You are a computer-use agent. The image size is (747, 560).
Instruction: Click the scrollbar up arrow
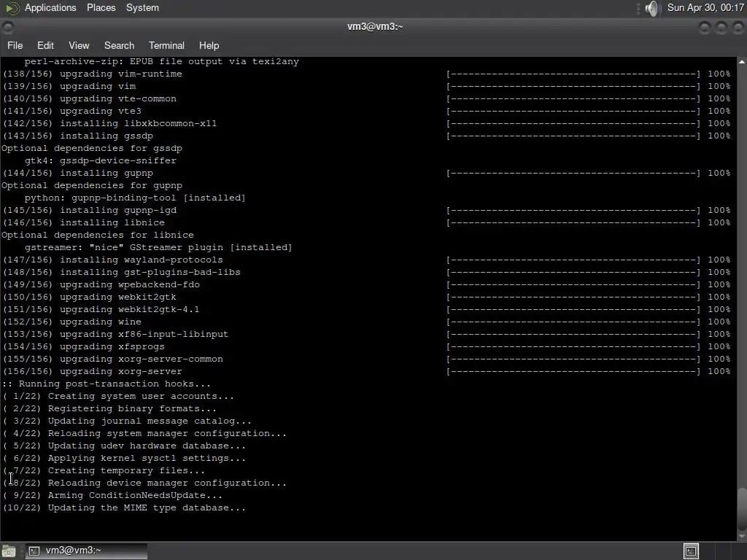[742, 61]
